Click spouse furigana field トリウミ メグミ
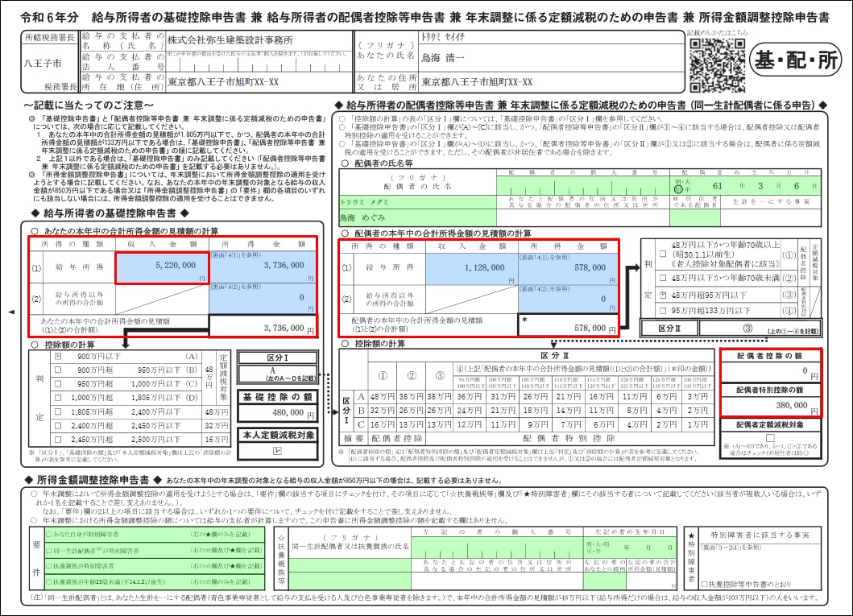 417,202
